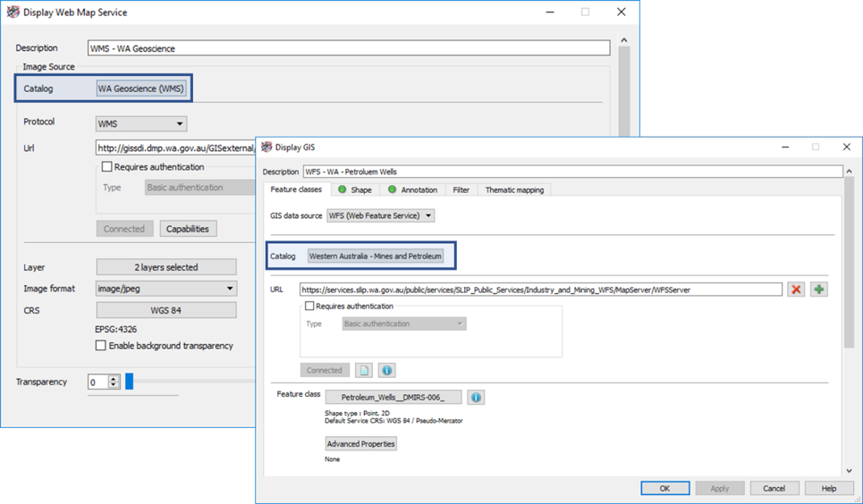The width and height of the screenshot is (863, 504).
Task: Switch to the Thematic mapping tab
Action: pos(514,189)
